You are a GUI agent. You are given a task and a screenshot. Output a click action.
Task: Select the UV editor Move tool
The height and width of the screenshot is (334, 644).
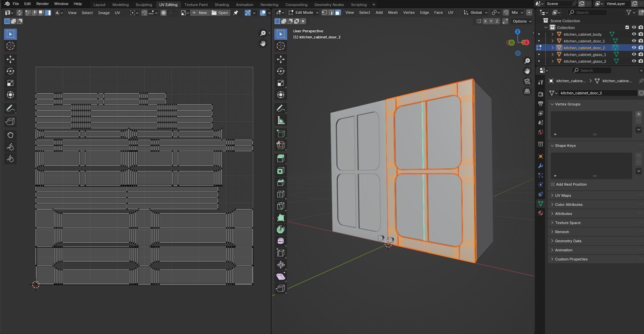(10, 59)
